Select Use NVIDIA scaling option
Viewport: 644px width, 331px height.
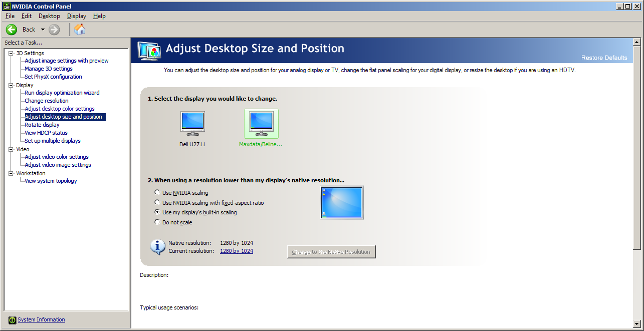(157, 193)
